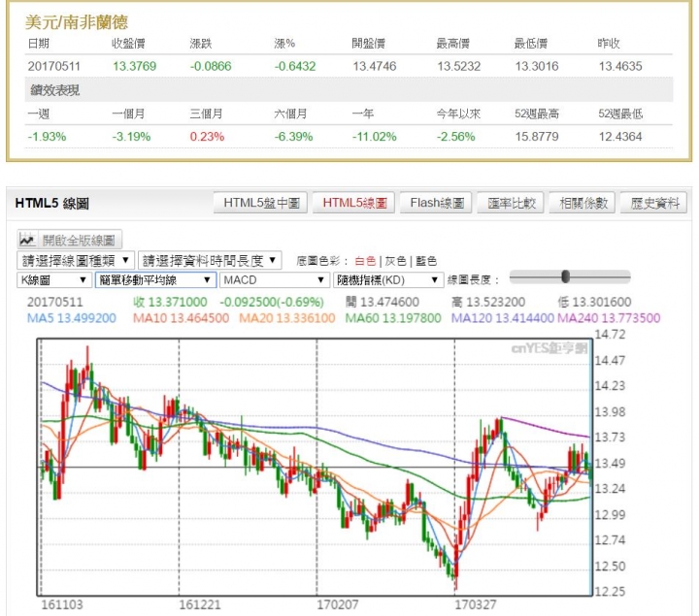Click the chart close value 收 13.371000
This screenshot has height=616, width=699.
(x=170, y=302)
